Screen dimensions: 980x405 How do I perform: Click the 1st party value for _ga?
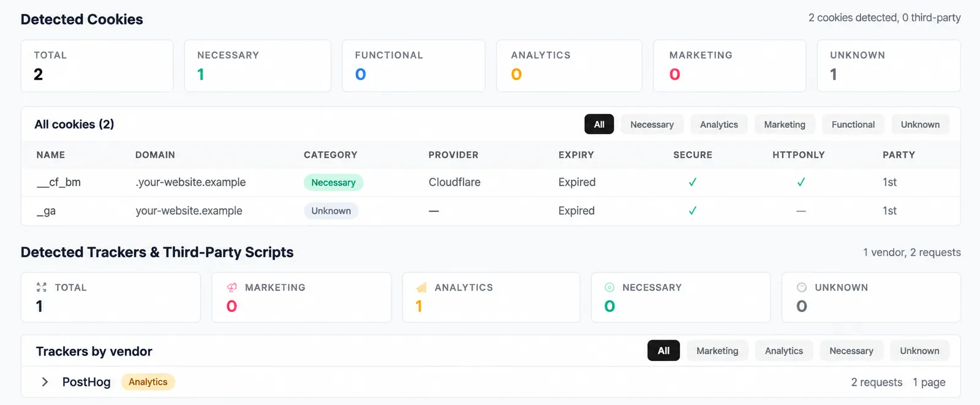point(889,210)
